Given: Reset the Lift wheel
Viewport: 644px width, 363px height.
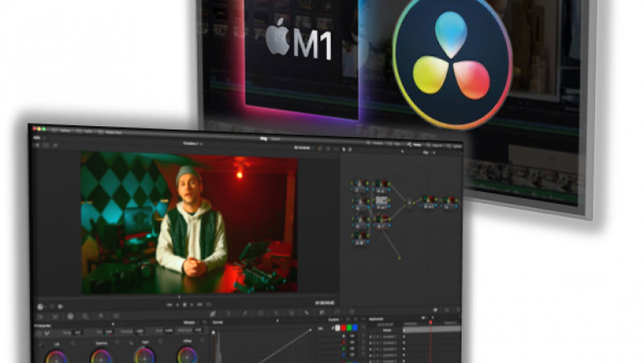Looking at the screenshot, I should (x=73, y=343).
